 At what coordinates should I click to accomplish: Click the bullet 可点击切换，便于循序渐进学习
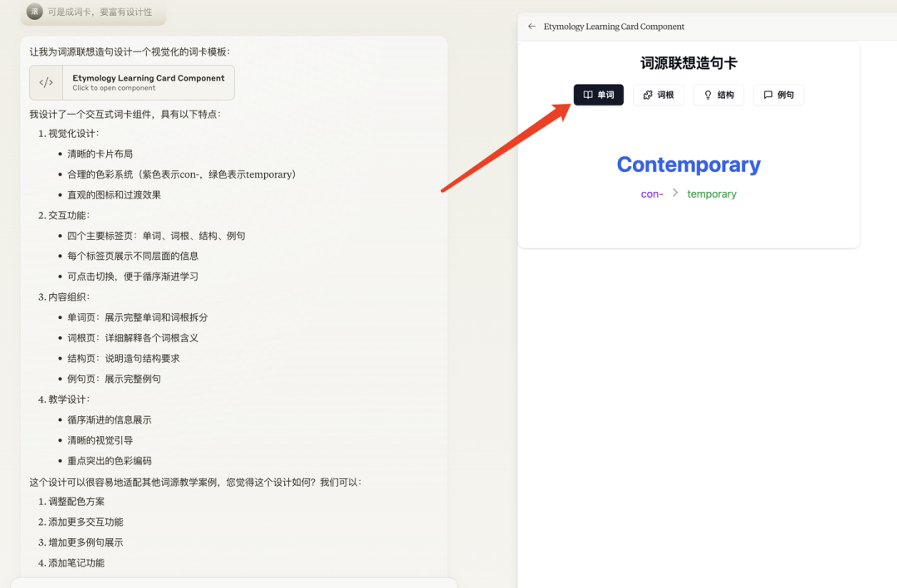133,277
